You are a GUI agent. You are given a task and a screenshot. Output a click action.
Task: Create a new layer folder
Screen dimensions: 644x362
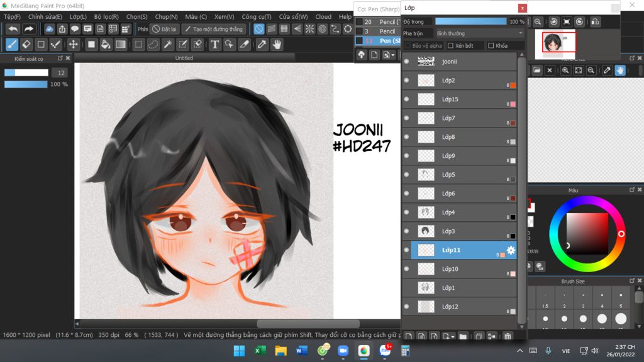pos(464,336)
